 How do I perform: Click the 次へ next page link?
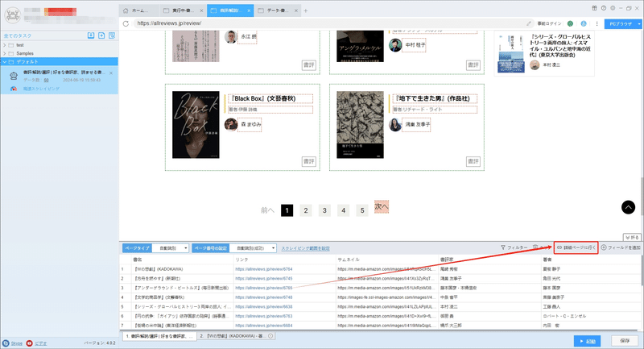pyautogui.click(x=381, y=206)
